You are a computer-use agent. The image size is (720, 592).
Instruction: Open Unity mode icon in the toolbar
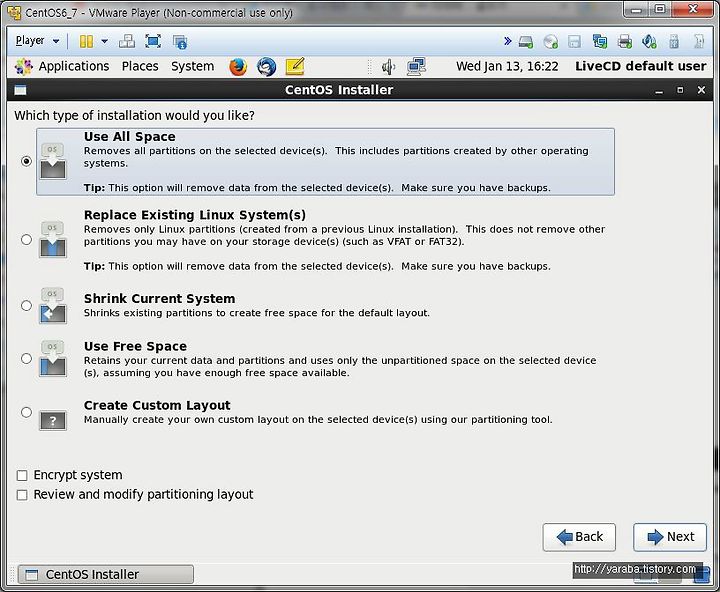180,42
